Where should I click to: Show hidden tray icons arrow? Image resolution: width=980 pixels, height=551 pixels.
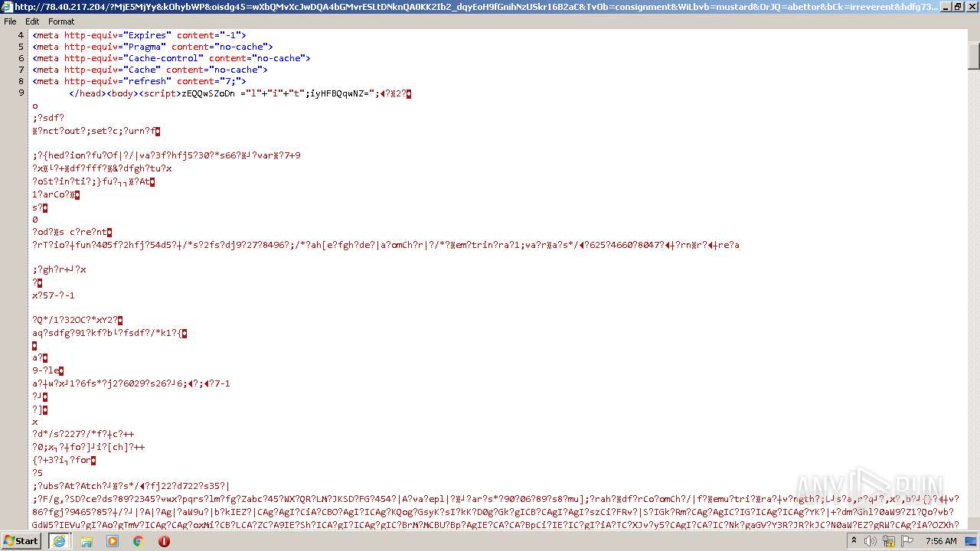[x=854, y=541]
